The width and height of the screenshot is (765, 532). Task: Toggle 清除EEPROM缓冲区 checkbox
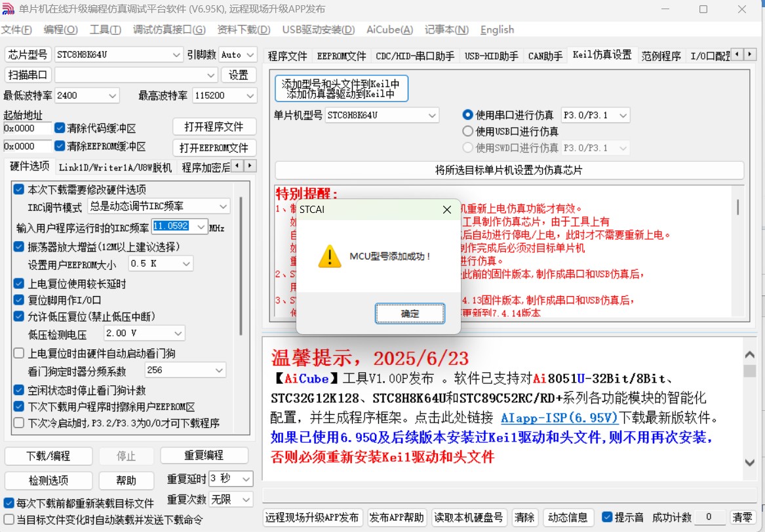60,146
